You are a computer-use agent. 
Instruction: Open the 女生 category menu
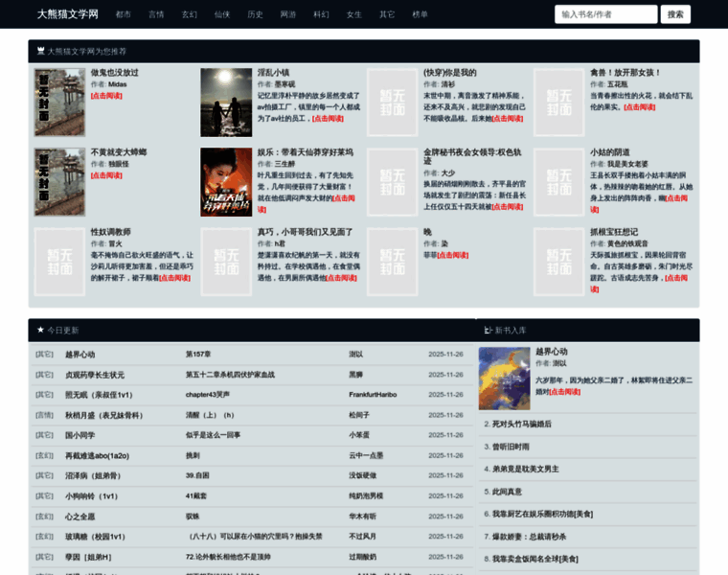(354, 14)
